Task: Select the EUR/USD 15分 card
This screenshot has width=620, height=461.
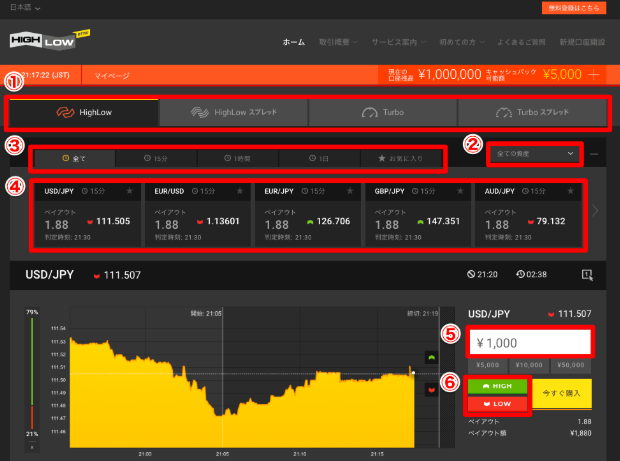Action: coord(198,215)
